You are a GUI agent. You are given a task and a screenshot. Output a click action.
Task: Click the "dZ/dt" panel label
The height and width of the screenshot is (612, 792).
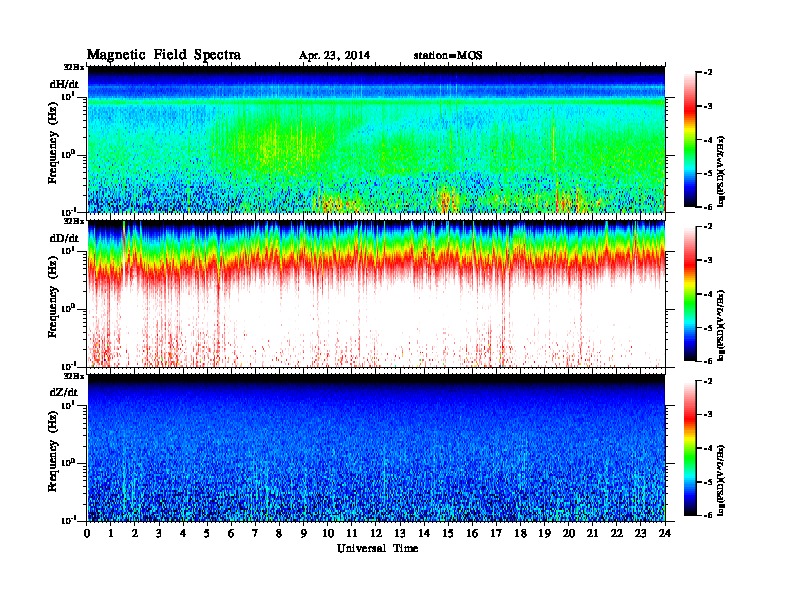64,392
